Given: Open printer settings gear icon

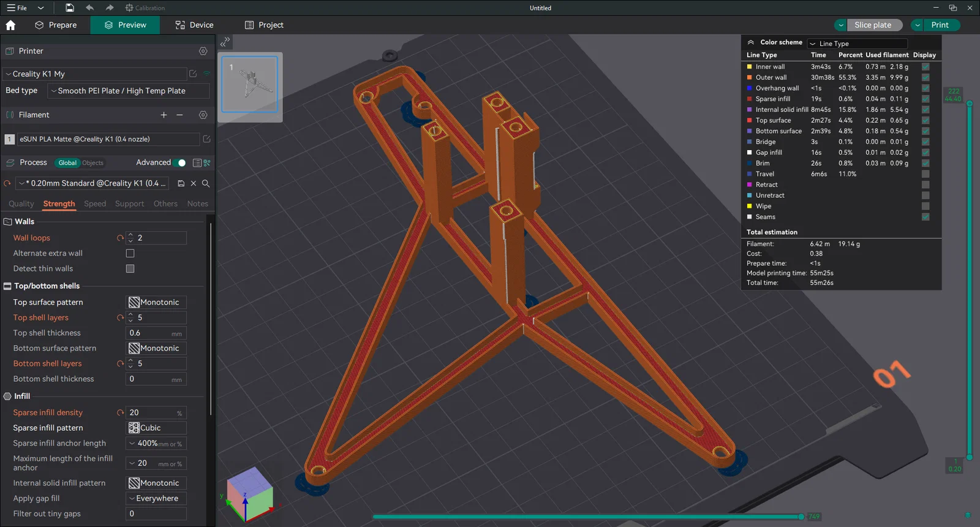Looking at the screenshot, I should point(203,51).
